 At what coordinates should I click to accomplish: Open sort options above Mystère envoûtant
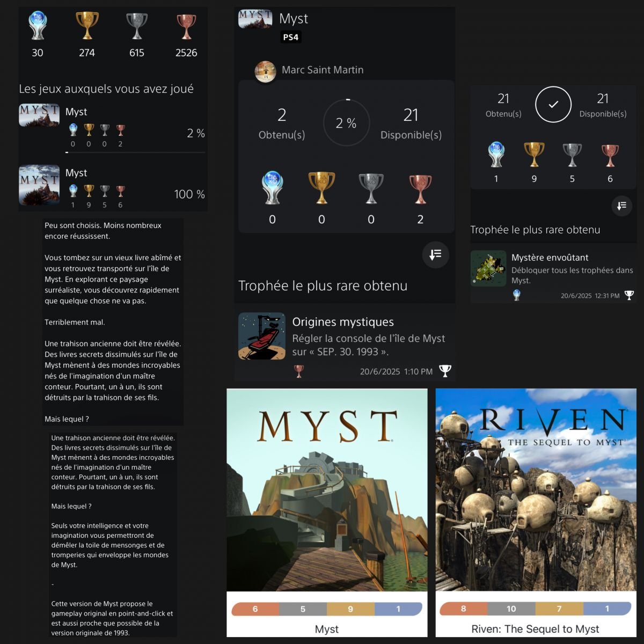(x=621, y=206)
